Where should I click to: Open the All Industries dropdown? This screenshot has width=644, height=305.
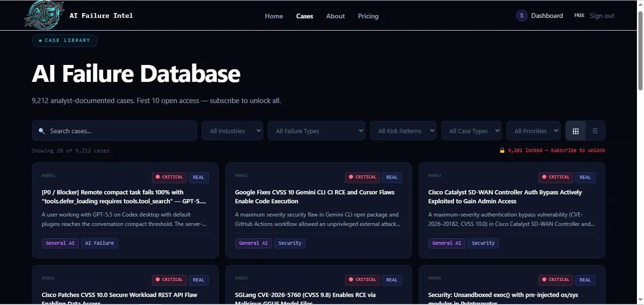pyautogui.click(x=232, y=131)
